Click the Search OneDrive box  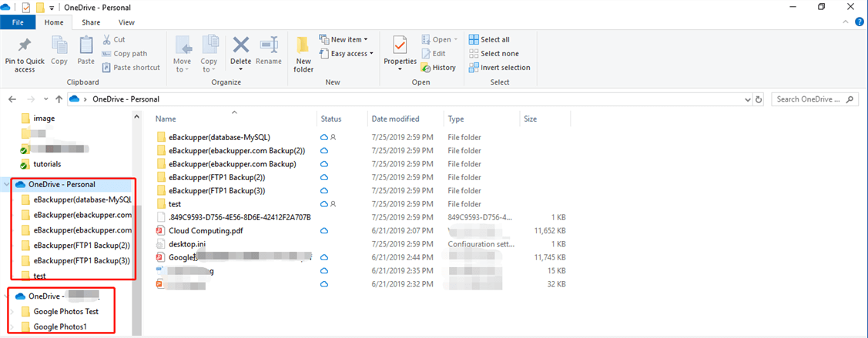[x=816, y=99]
